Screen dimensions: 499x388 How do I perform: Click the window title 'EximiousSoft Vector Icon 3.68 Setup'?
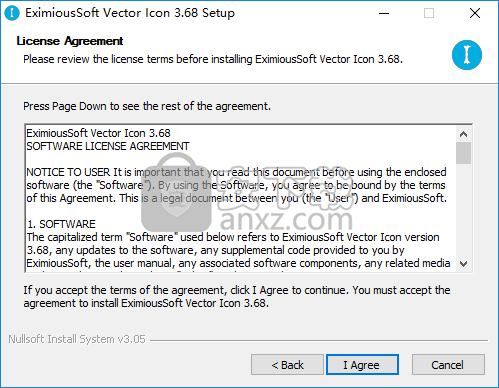point(130,13)
